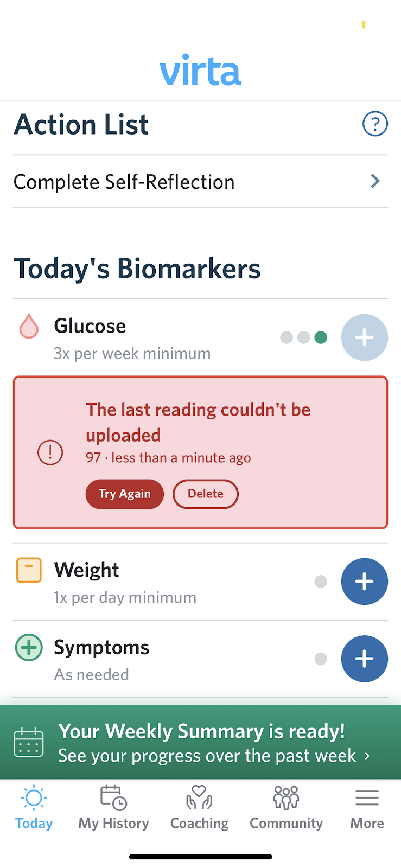Tap the green symptoms cross icon
This screenshot has height=868, width=401.
click(29, 647)
